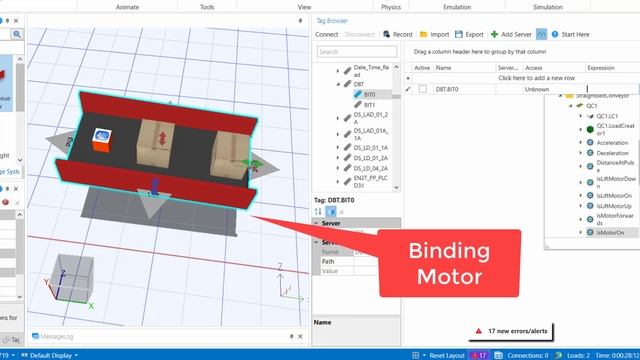640x360 pixels.
Task: Open the Emulation ribbon tab
Action: pyautogui.click(x=457, y=7)
